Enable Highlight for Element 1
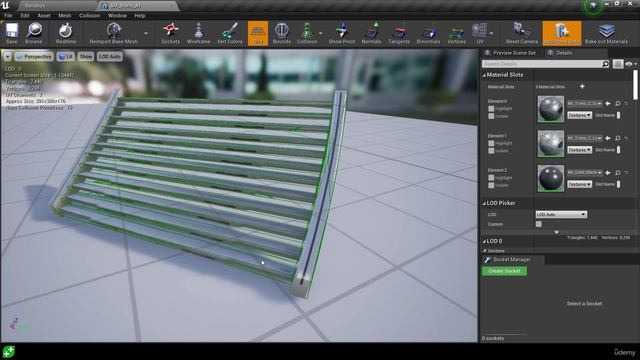 click(x=491, y=143)
